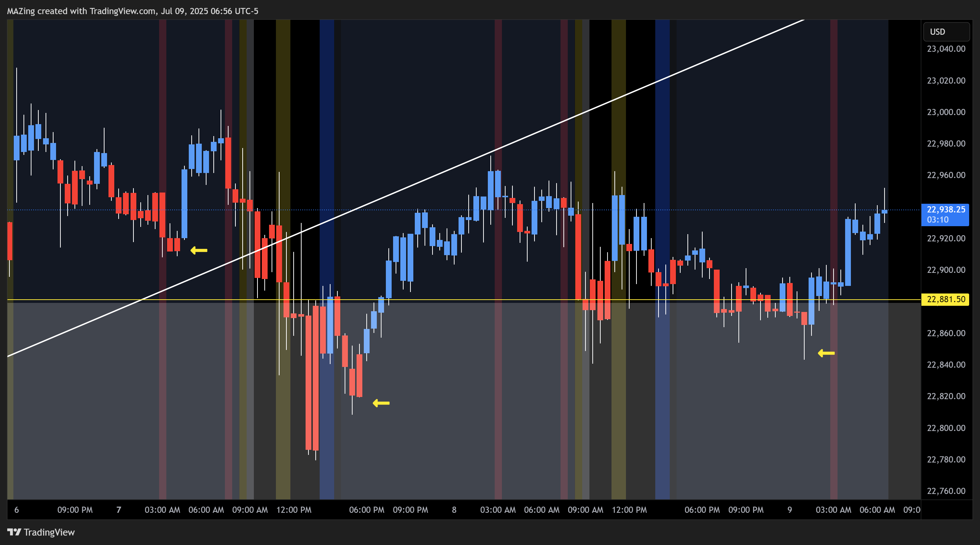This screenshot has height=545, width=980.
Task: Open the USD currency selector
Action: point(946,31)
